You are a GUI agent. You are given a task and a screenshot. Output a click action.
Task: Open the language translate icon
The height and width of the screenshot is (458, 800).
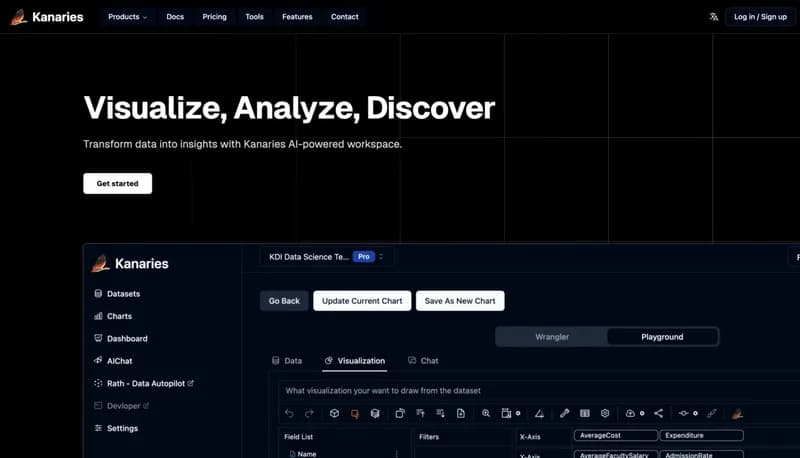coord(713,17)
